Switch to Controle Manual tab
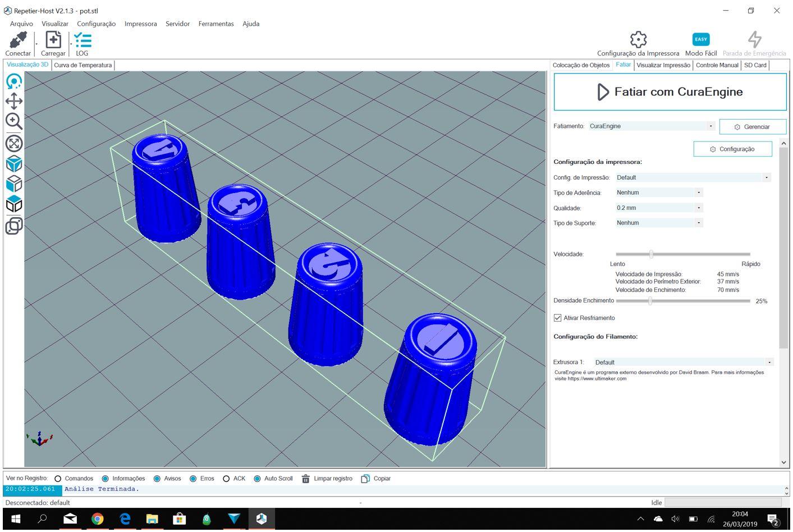The image size is (793, 532). [x=717, y=65]
